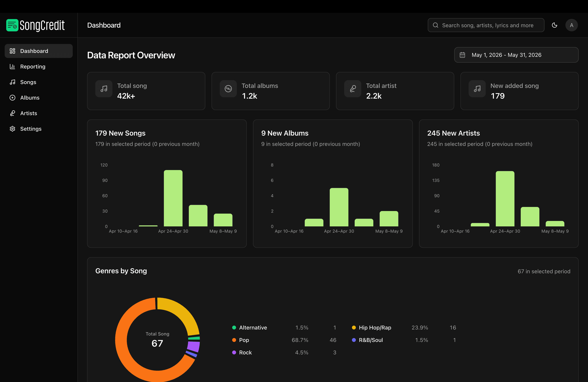This screenshot has width=588, height=382.
Task: Click the calendar icon in date picker
Action: coord(462,55)
